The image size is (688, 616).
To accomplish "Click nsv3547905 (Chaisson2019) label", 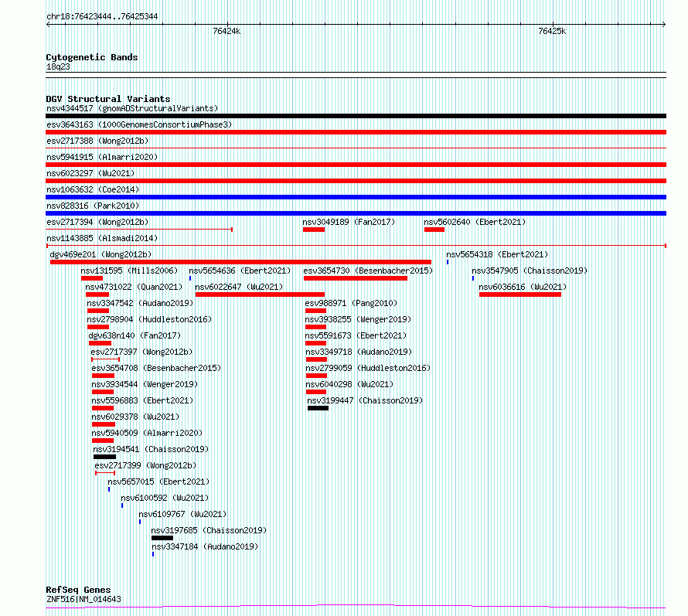I will [x=530, y=271].
